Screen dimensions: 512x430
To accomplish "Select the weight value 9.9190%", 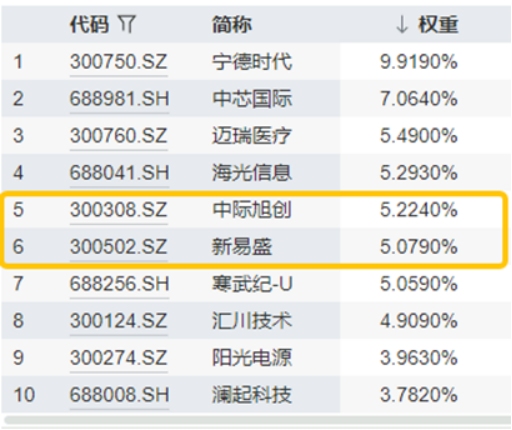I will (419, 62).
